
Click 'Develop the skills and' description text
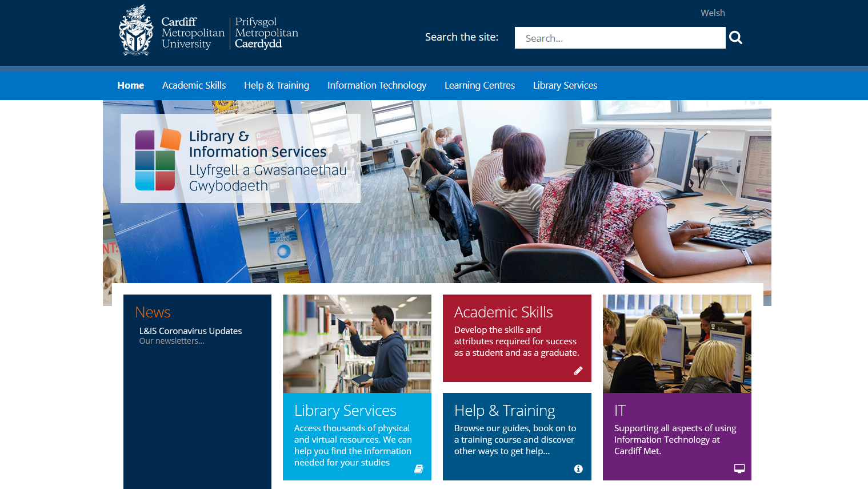tap(497, 330)
